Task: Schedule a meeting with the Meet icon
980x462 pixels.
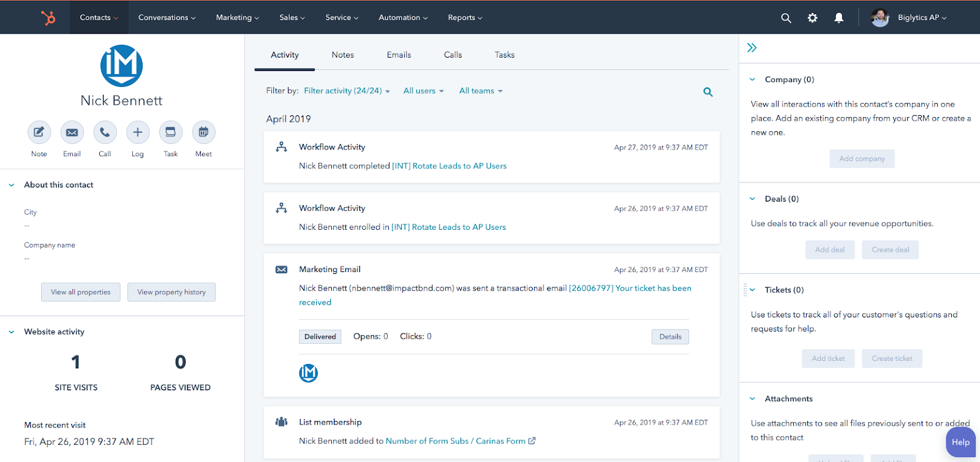Action: tap(204, 132)
